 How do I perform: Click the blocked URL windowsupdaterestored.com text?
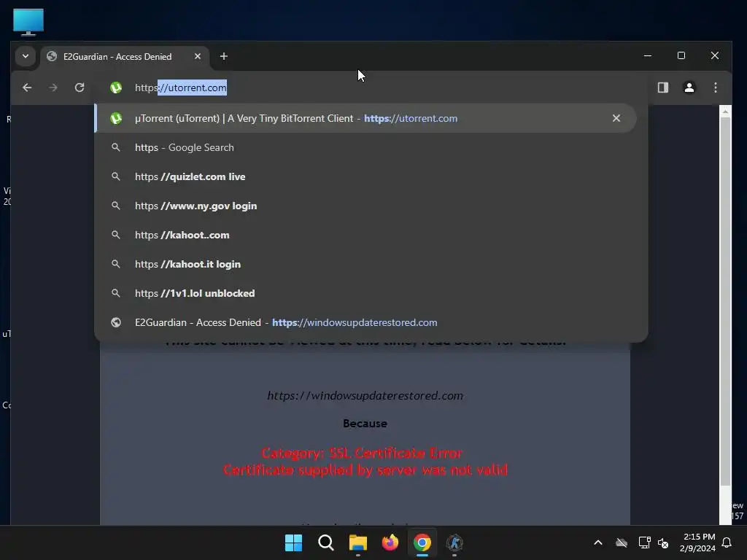[x=365, y=396]
